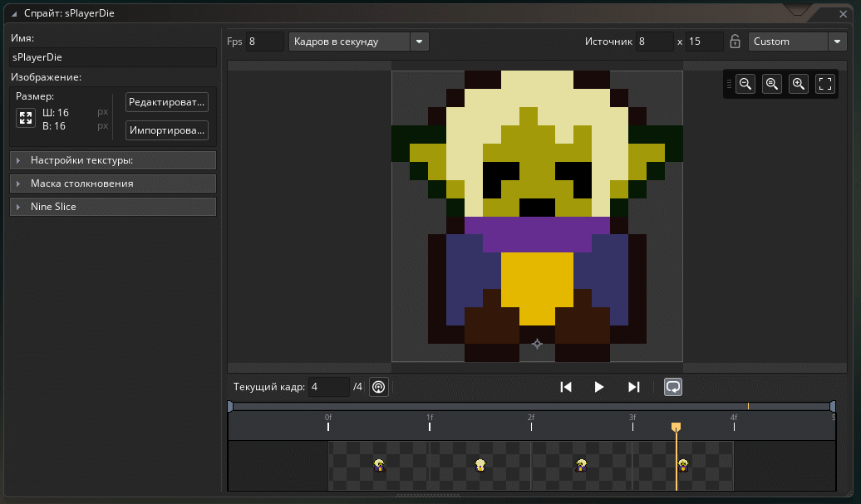The width and height of the screenshot is (861, 504).
Task: Click the timeline horizontal range scrollbar
Action: pyautogui.click(x=532, y=406)
